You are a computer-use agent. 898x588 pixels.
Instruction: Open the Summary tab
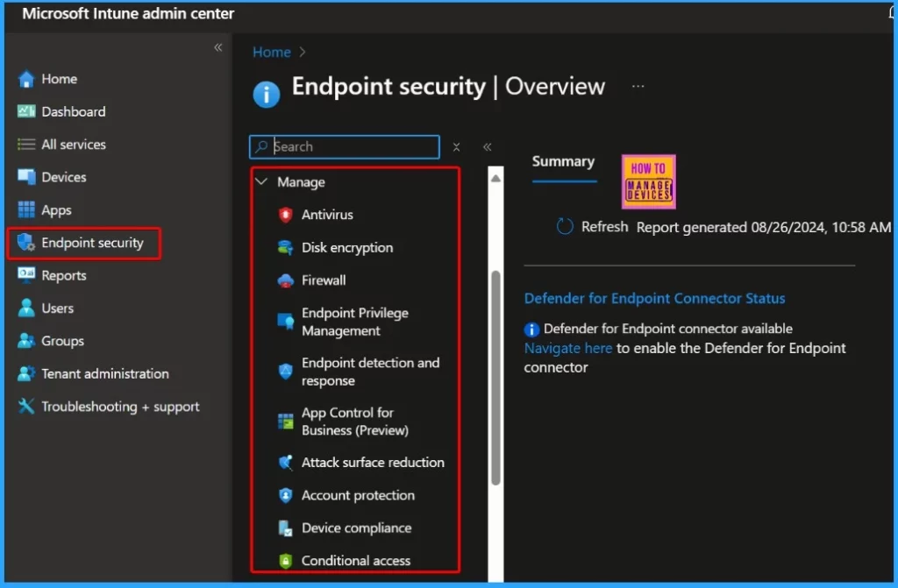(x=564, y=162)
